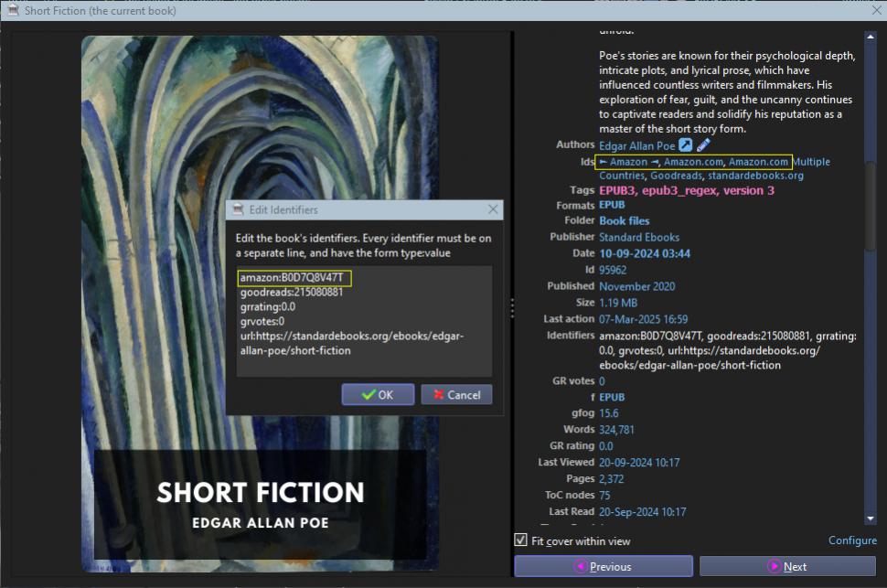Click the calibre icon in Edit Identifiers title
The width and height of the screenshot is (887, 588).
[x=237, y=209]
